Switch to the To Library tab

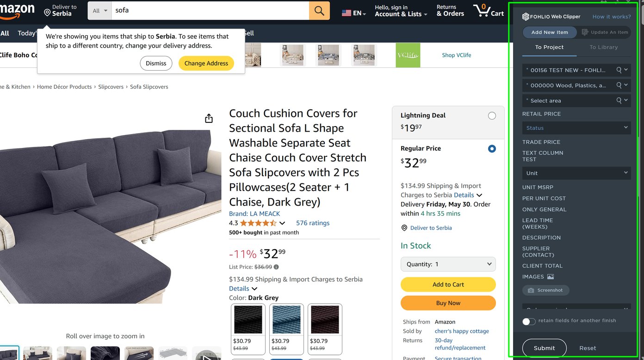click(x=603, y=47)
